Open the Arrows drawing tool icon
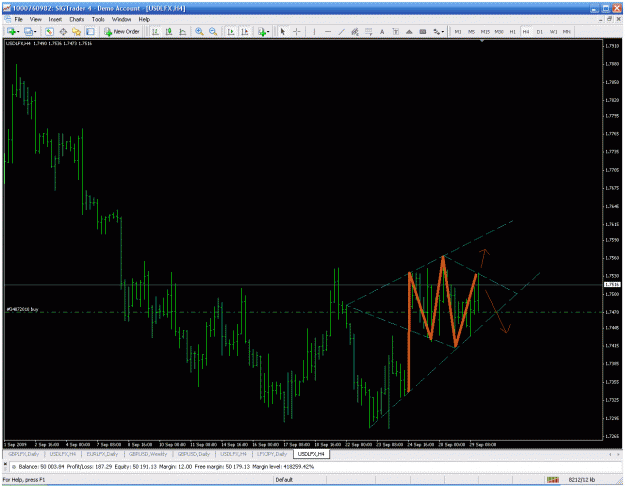The height and width of the screenshot is (486, 625). coord(436,31)
